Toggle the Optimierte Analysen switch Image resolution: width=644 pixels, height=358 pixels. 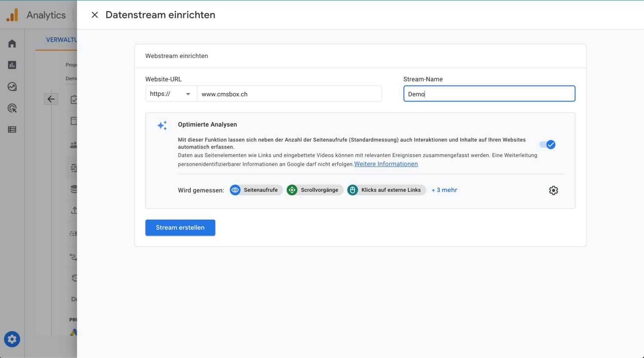548,144
